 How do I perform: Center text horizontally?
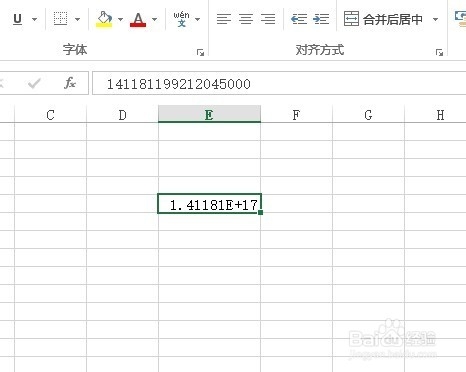[x=246, y=19]
